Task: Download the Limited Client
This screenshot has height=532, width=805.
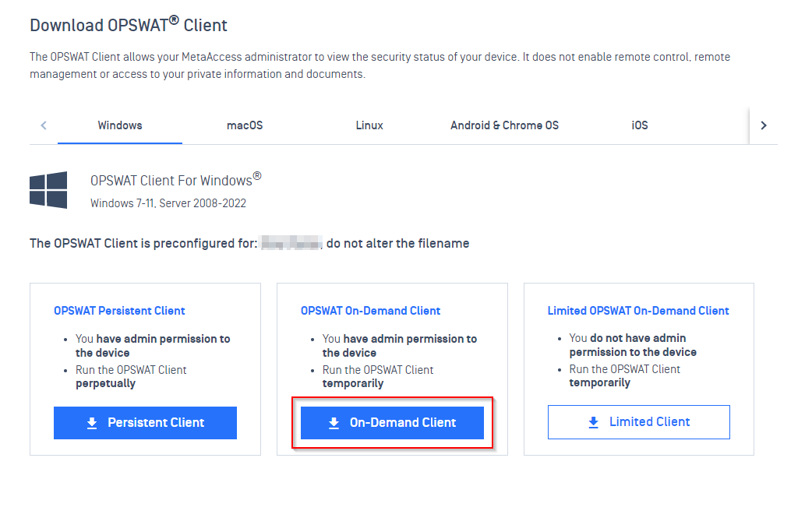Action: click(639, 422)
